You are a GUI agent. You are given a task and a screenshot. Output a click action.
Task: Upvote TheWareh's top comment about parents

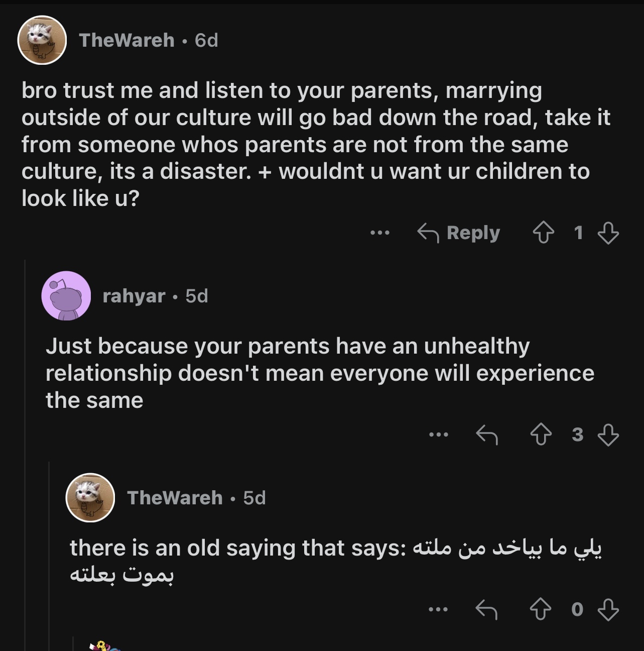[x=543, y=233]
